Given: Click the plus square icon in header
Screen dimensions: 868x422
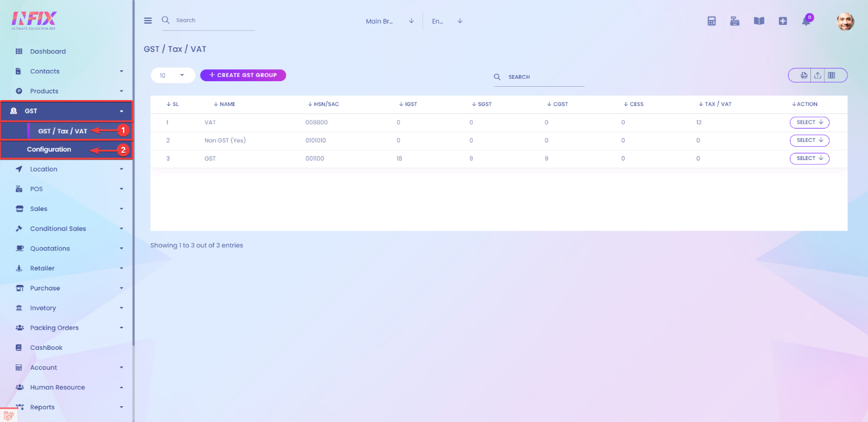Looking at the screenshot, I should pos(783,21).
